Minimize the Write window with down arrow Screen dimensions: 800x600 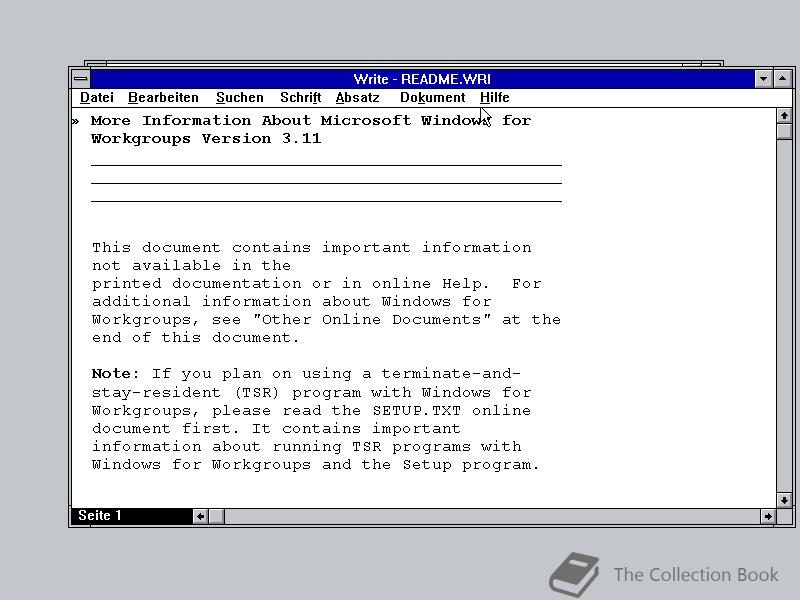coord(763,79)
